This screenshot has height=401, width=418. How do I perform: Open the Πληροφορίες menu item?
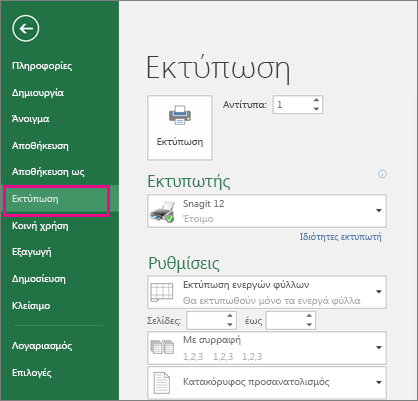pyautogui.click(x=42, y=66)
